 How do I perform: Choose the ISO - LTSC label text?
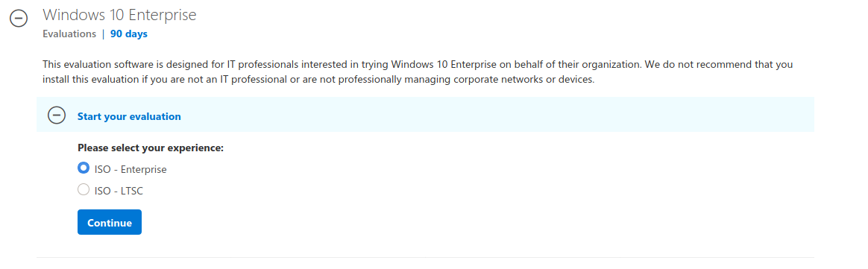[119, 192]
